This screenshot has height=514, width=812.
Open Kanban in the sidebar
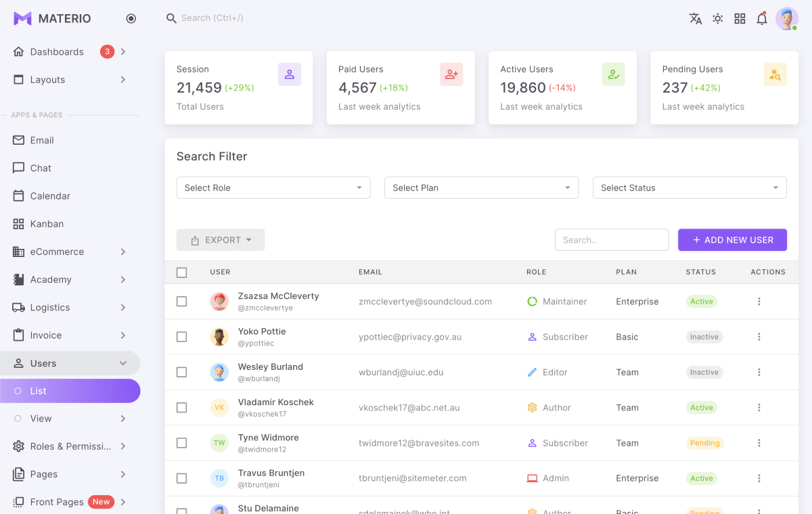pos(70,224)
